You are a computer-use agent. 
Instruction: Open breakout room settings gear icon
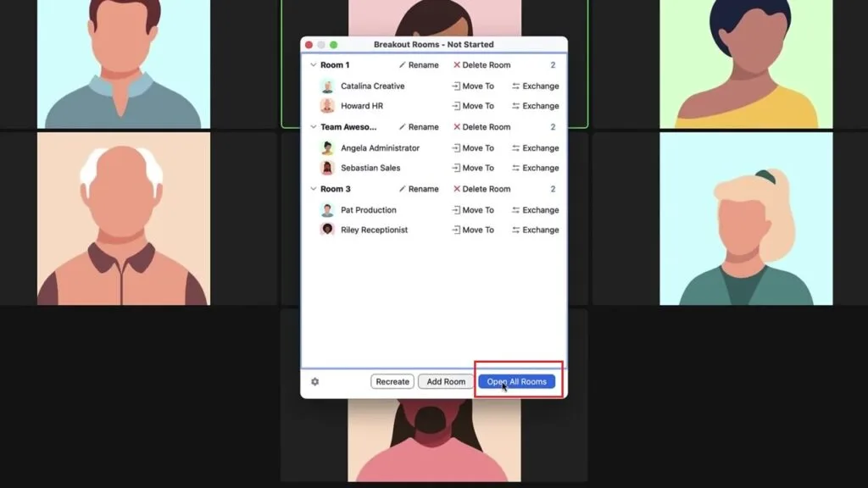point(314,382)
